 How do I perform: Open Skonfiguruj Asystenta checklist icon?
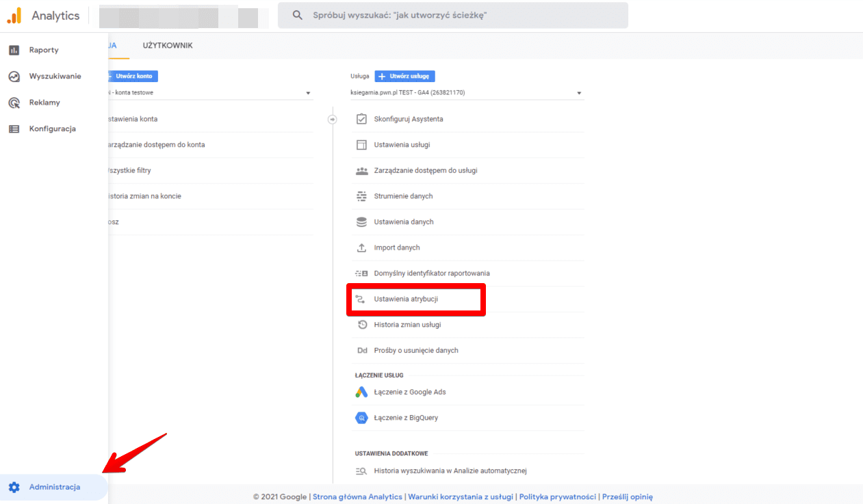click(362, 119)
